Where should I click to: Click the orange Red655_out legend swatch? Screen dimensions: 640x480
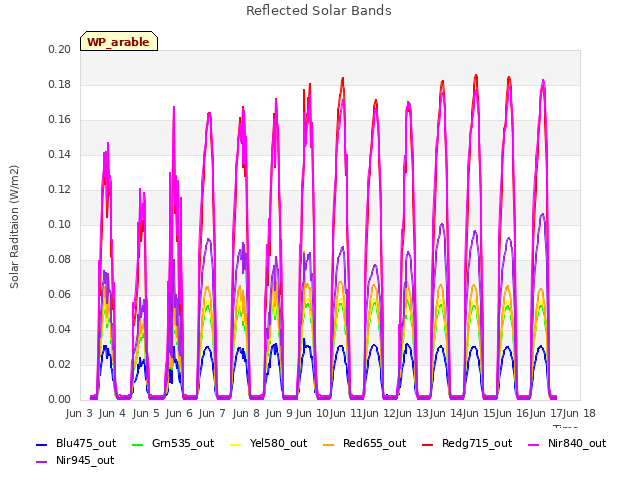[x=328, y=444]
